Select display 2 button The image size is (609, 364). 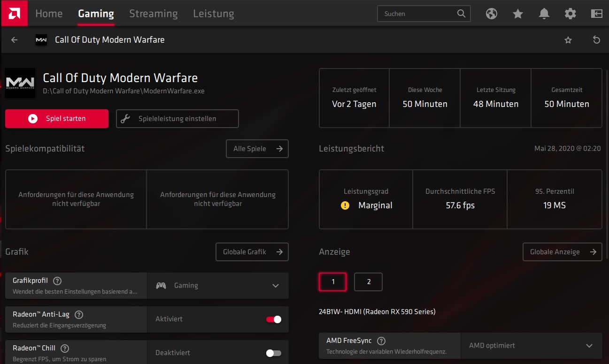[369, 282]
